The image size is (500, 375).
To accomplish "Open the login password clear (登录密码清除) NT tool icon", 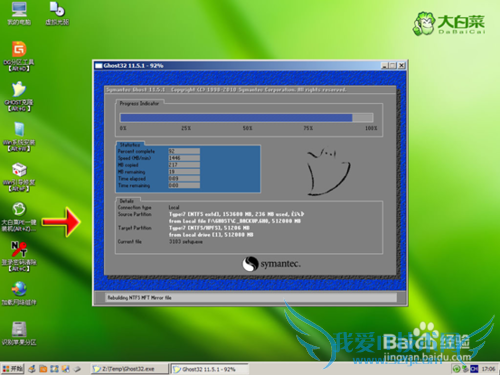I will coord(19,257).
